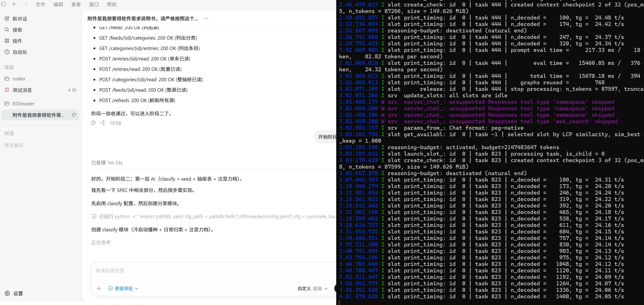This screenshot has height=305, width=644.
Task: Click the 搜索 magnifier icon
Action: [x=7, y=30]
